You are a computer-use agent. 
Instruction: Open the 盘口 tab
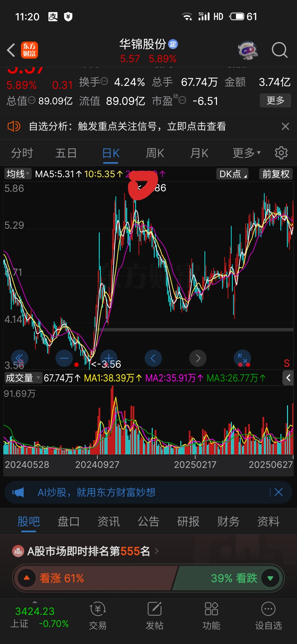pos(68,522)
